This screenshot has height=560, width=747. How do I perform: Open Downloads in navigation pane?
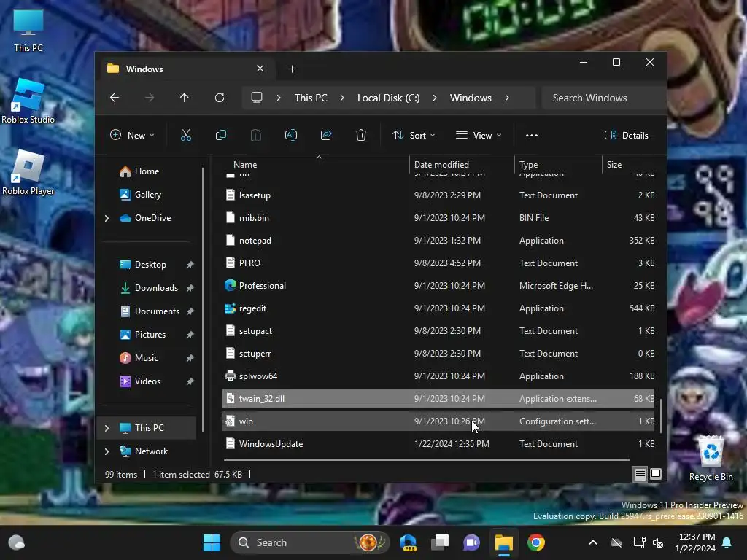156,288
